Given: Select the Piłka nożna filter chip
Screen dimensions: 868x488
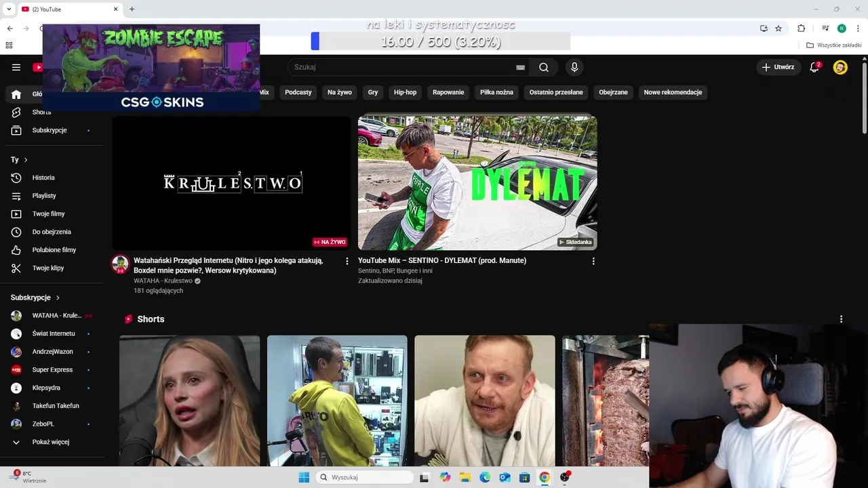Looking at the screenshot, I should (496, 92).
